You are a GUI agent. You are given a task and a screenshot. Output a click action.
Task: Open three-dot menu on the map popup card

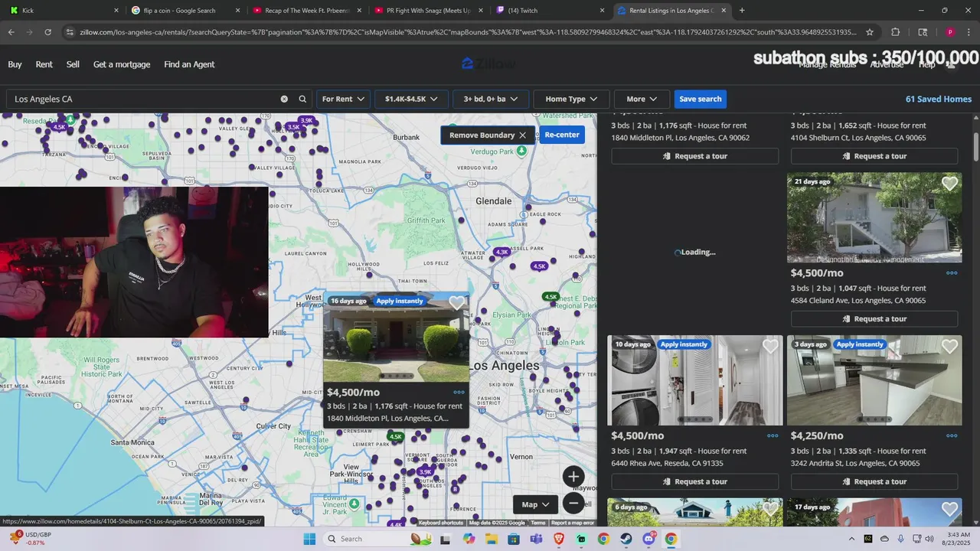[x=459, y=392]
